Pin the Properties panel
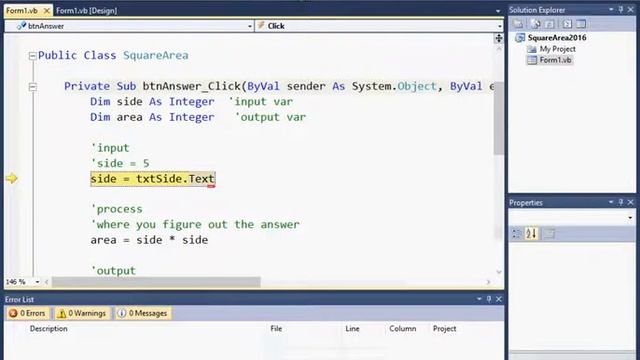 (x=621, y=202)
